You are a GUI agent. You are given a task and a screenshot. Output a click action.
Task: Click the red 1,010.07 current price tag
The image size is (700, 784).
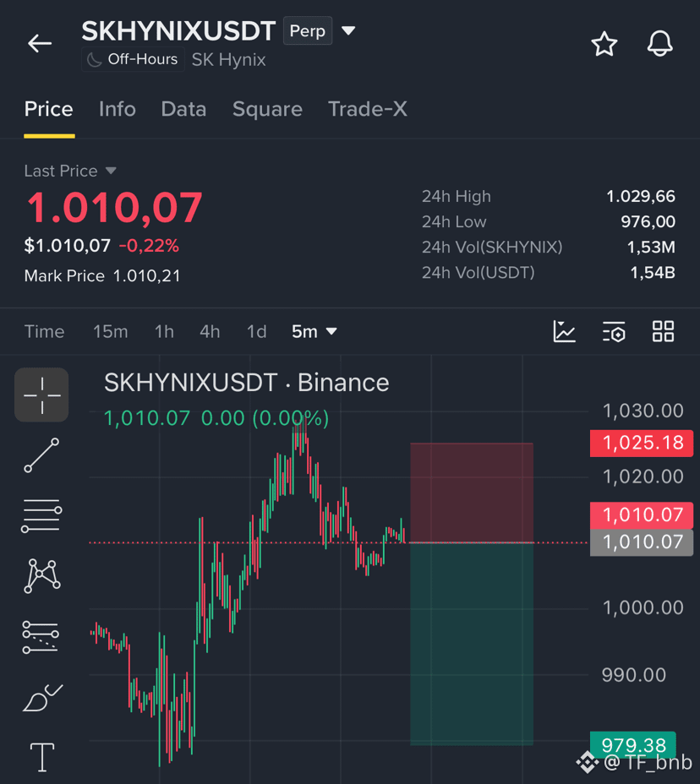[x=642, y=515]
